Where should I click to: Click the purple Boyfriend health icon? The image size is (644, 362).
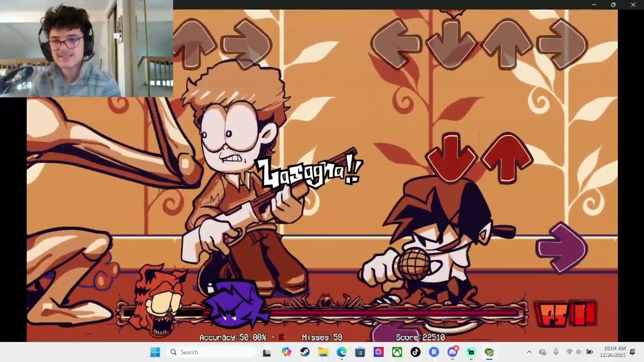click(236, 305)
